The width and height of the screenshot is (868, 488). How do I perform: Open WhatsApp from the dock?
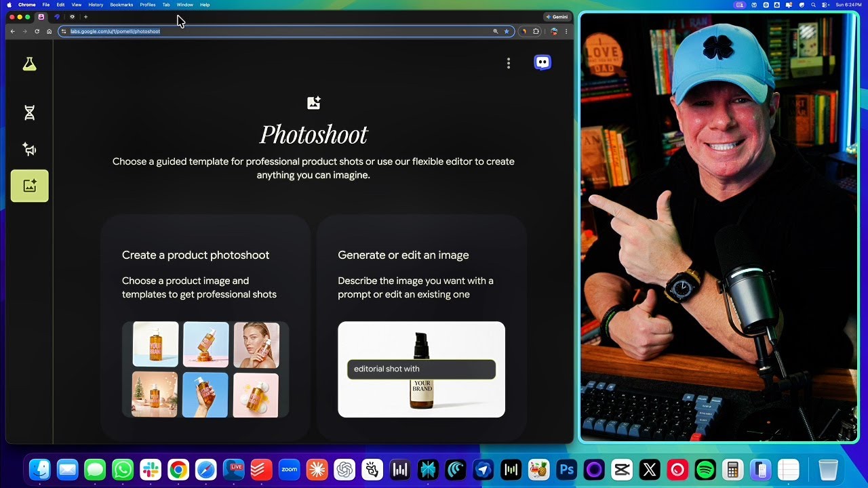point(123,470)
